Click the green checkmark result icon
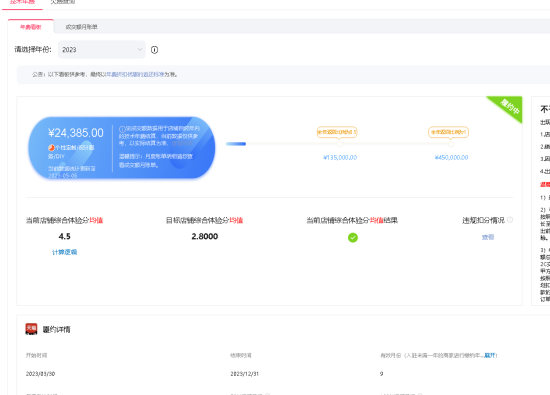Image resolution: width=550 pixels, height=395 pixels. [x=353, y=237]
